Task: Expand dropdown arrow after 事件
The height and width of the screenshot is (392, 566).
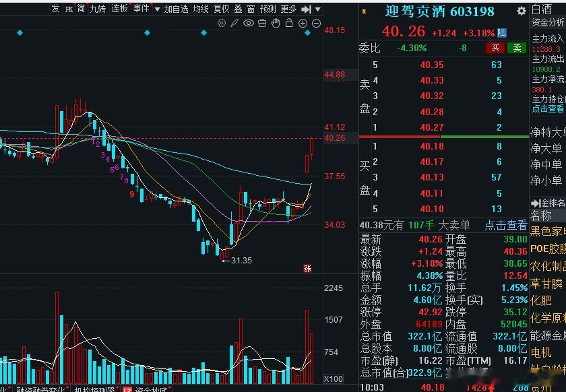Action: [x=158, y=9]
